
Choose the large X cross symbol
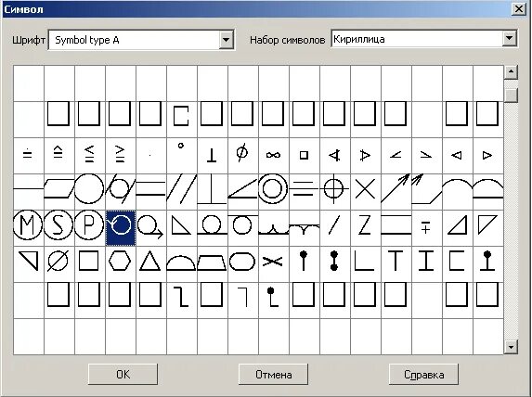coord(365,189)
